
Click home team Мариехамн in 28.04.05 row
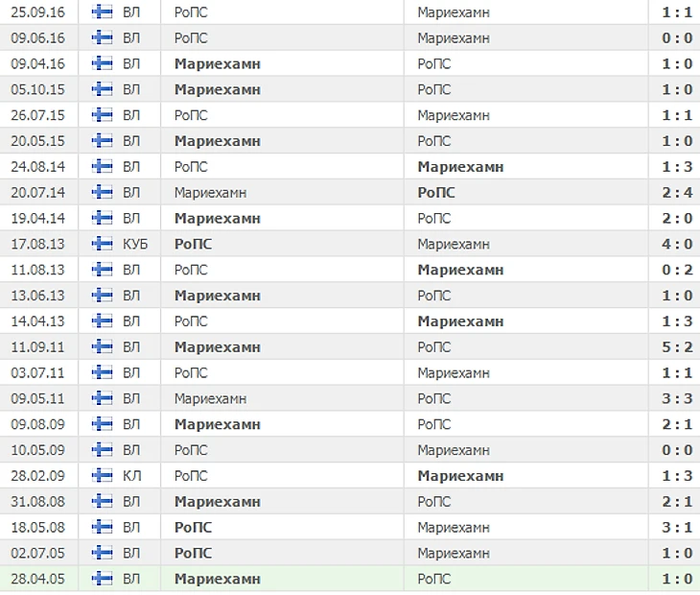(218, 579)
